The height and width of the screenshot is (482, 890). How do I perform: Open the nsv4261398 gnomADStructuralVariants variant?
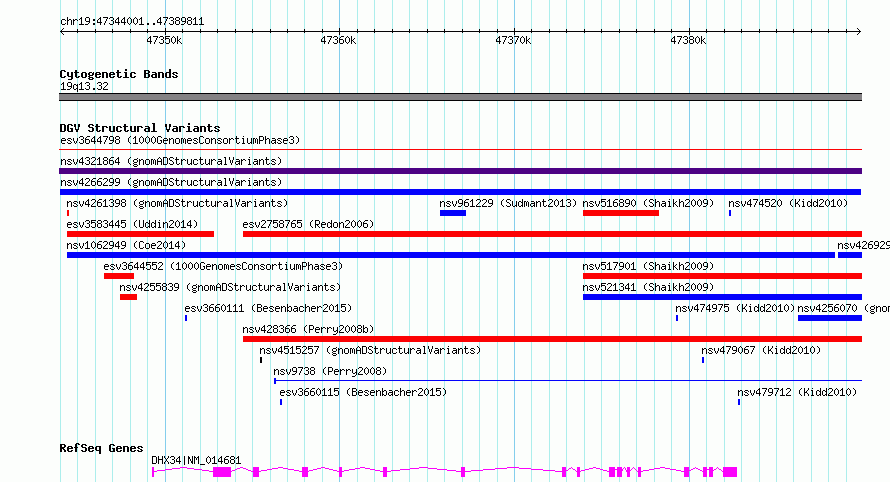(177, 203)
